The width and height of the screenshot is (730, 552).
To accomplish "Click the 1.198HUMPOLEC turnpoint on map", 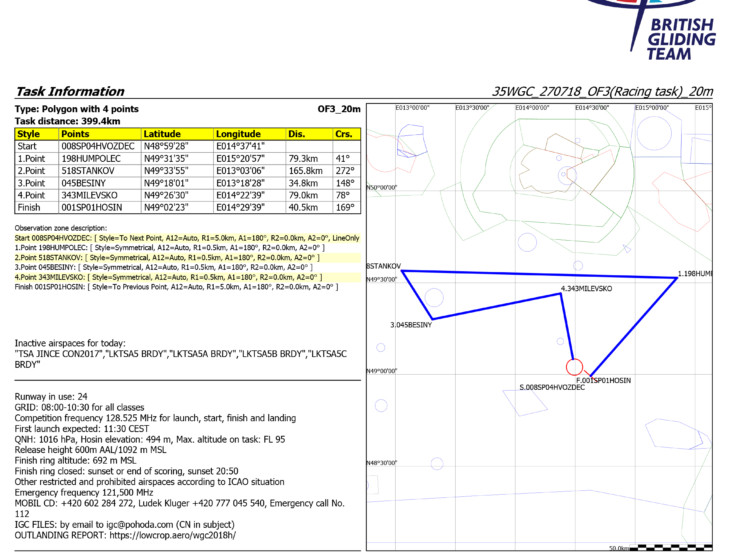I will click(x=694, y=273).
